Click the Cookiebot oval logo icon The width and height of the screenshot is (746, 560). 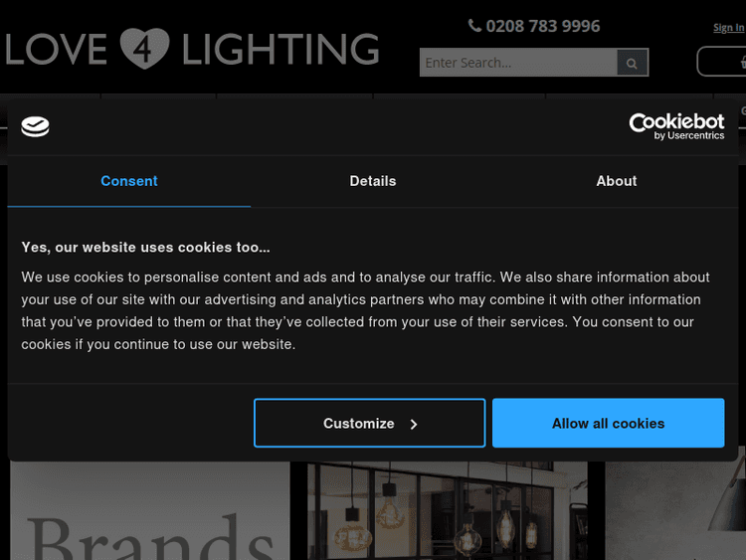(36, 126)
